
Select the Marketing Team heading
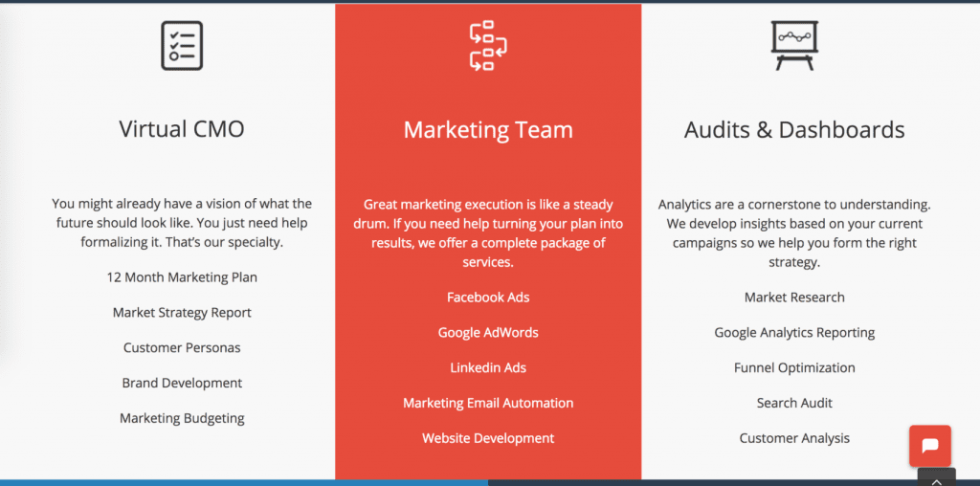pos(488,130)
